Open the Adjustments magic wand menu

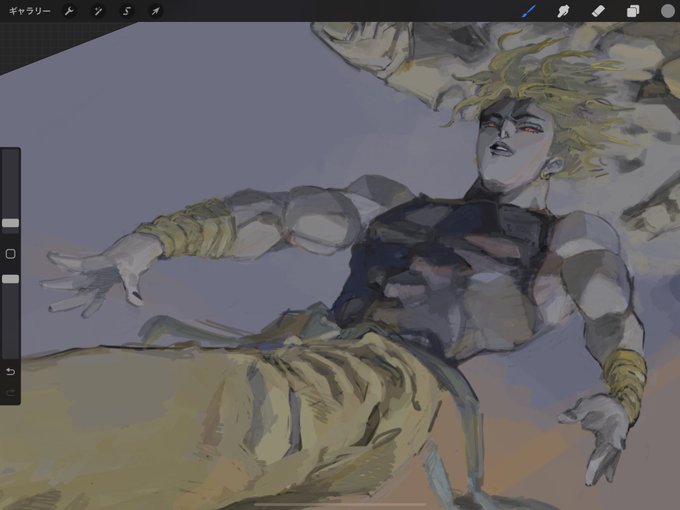pyautogui.click(x=98, y=11)
